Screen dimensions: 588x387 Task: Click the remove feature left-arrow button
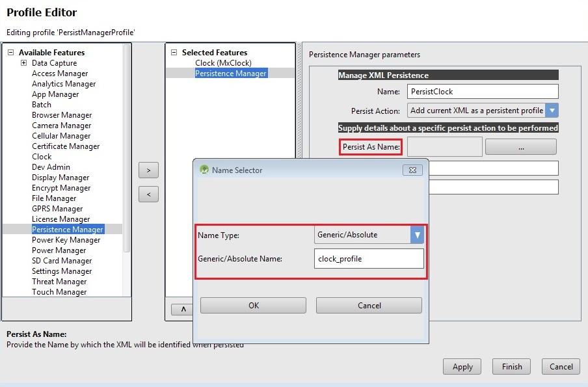[148, 194]
